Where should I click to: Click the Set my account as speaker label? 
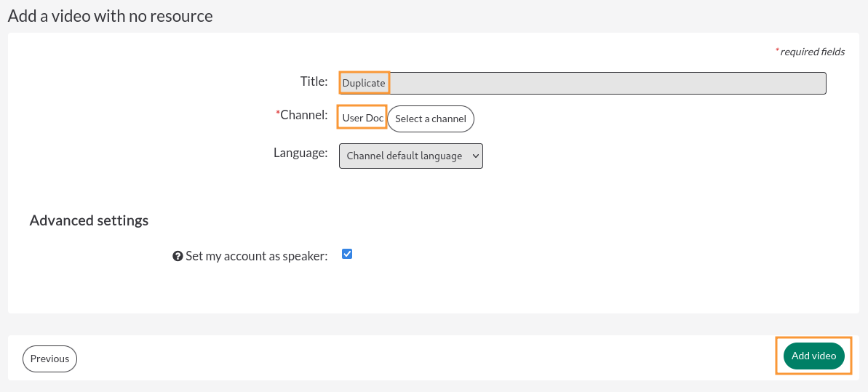pyautogui.click(x=257, y=256)
